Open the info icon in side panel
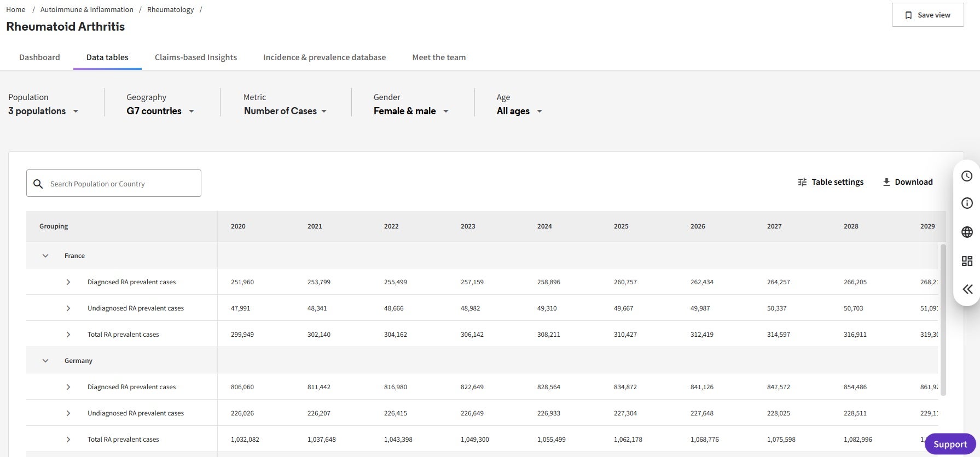980x457 pixels. click(967, 203)
